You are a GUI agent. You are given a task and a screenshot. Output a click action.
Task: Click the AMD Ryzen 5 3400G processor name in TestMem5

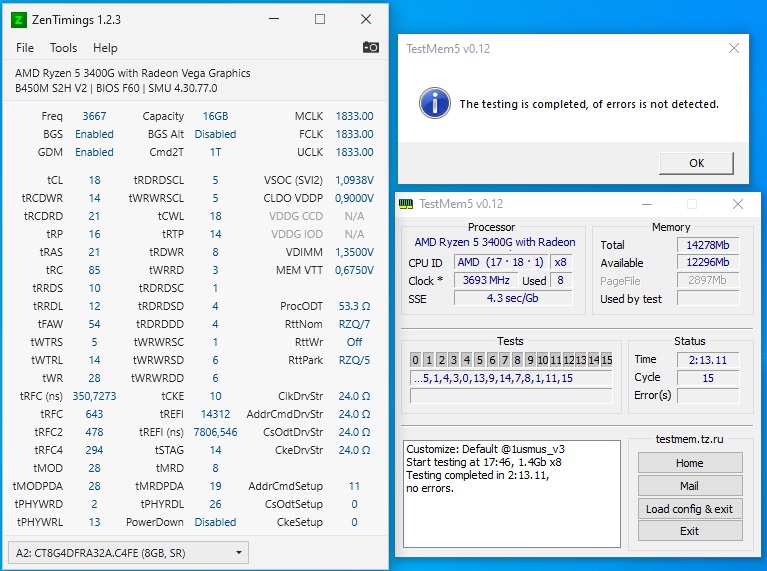tap(495, 242)
